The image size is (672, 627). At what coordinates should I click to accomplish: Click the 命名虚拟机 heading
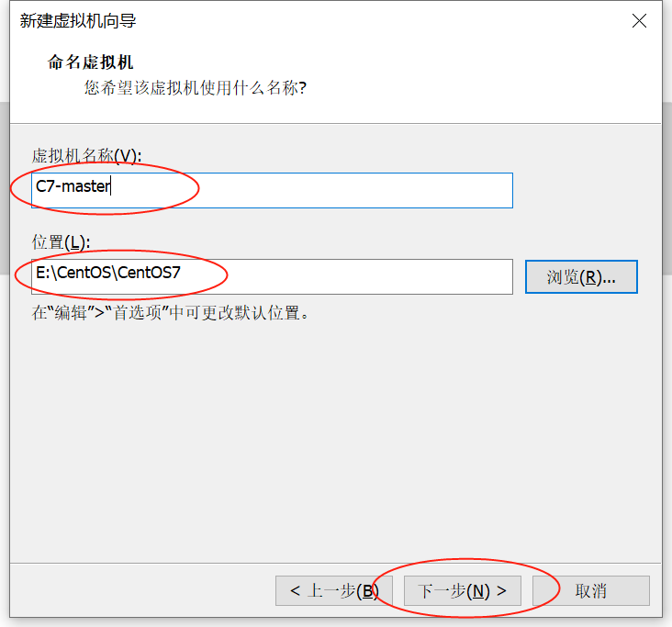coord(91,62)
